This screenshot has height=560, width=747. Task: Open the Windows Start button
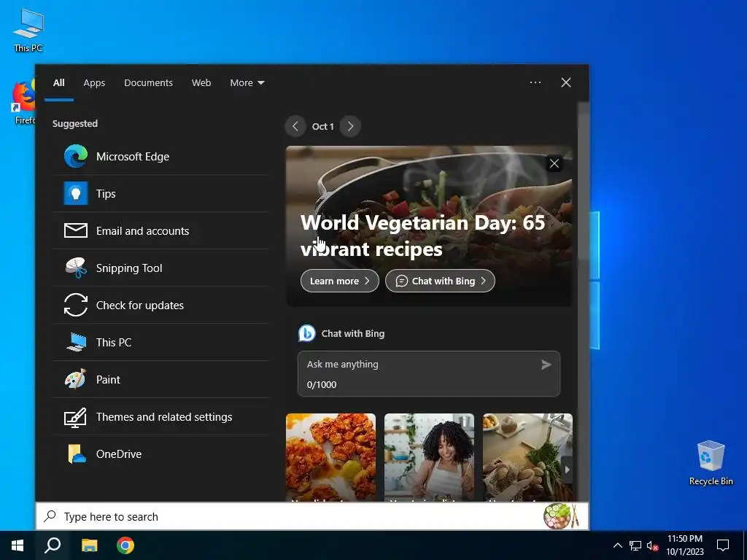coord(18,545)
